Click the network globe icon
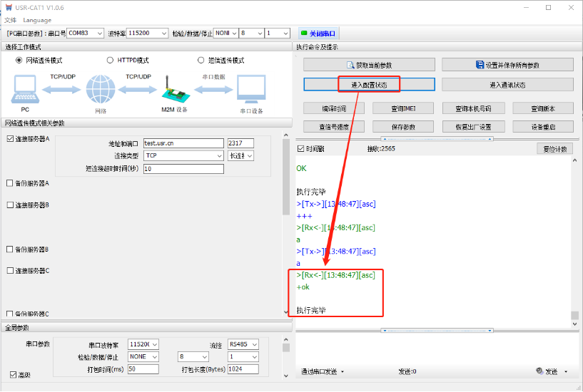The width and height of the screenshot is (583, 392). coord(100,90)
